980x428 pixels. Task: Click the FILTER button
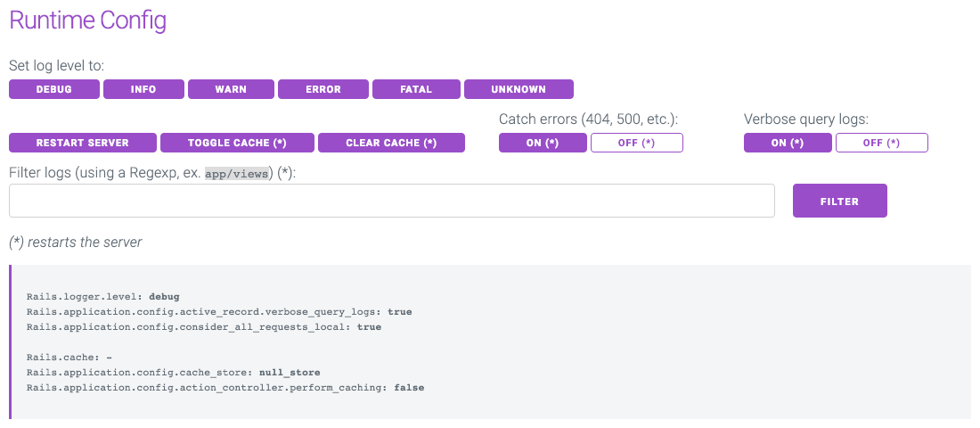[x=840, y=201]
